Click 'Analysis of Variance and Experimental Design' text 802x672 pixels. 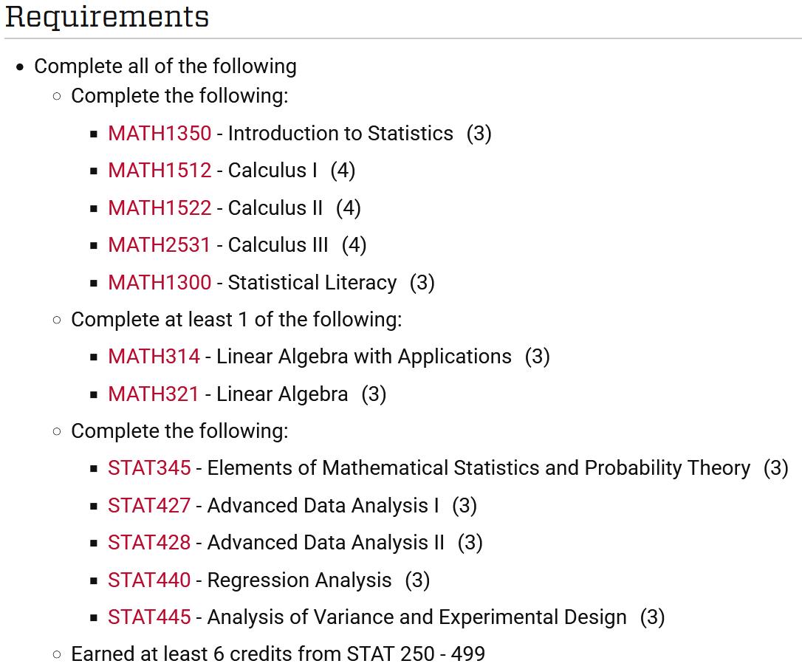coord(417,617)
